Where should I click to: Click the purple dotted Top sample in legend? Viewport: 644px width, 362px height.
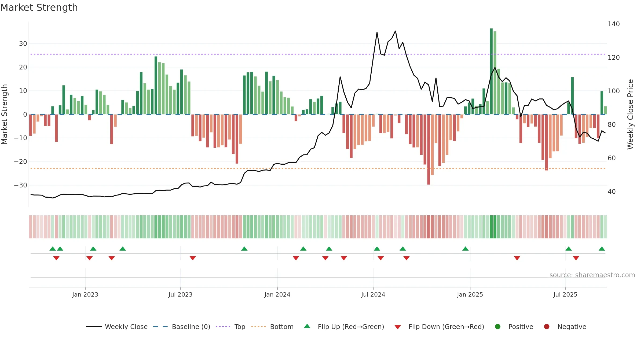click(223, 327)
